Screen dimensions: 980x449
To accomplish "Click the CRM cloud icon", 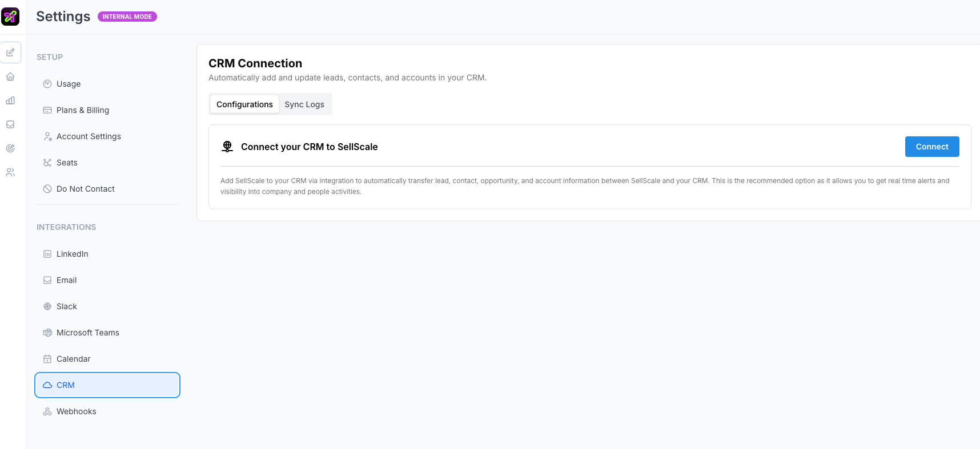I will 47,385.
